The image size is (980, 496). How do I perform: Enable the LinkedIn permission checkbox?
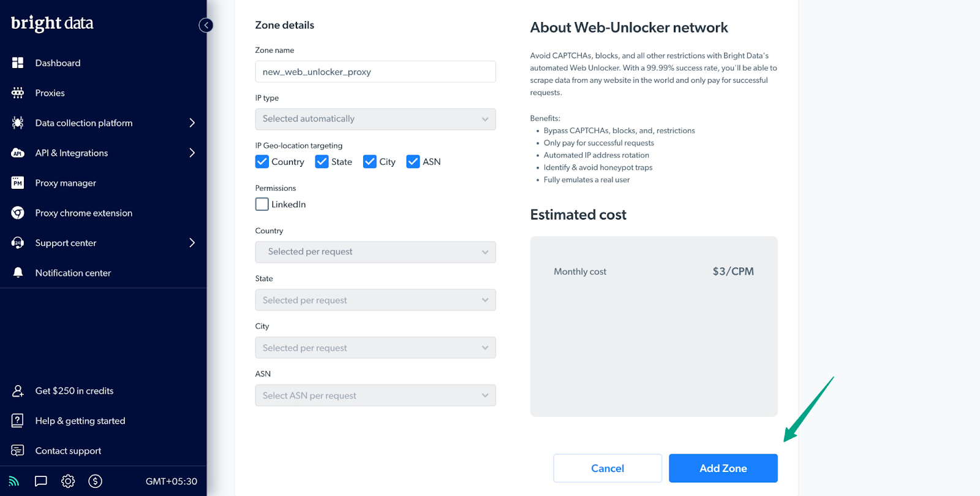pos(262,204)
